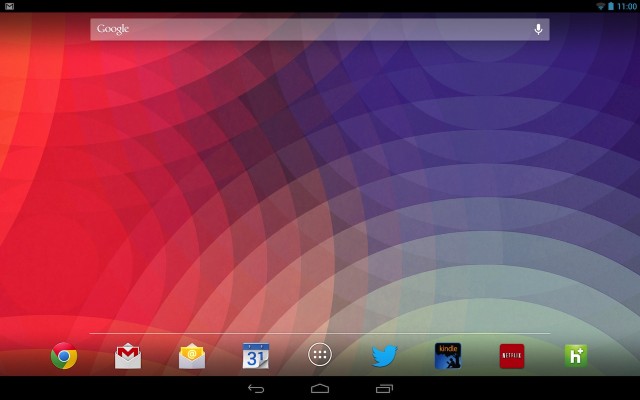Tap the battery status icon

click(611, 6)
